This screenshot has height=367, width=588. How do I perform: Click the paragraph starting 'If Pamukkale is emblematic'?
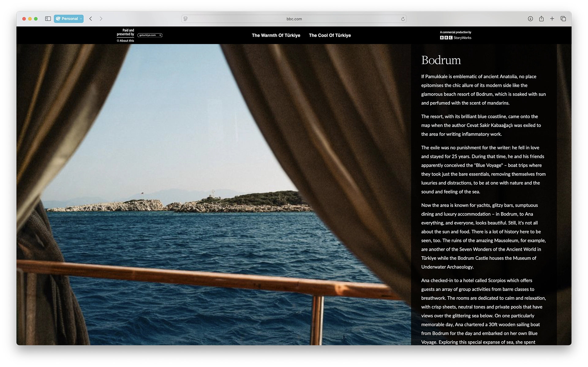tap(483, 90)
